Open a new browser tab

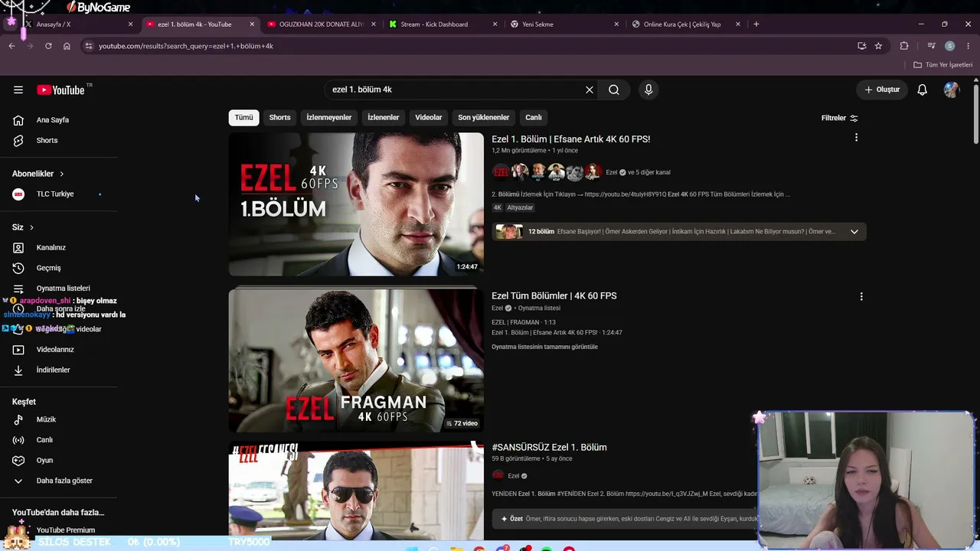click(x=756, y=24)
